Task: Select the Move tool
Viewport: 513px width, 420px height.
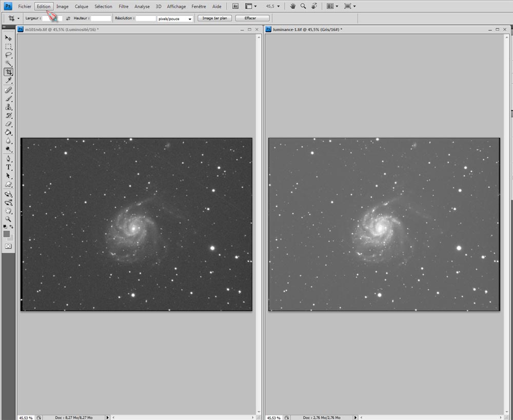Action: click(8, 38)
